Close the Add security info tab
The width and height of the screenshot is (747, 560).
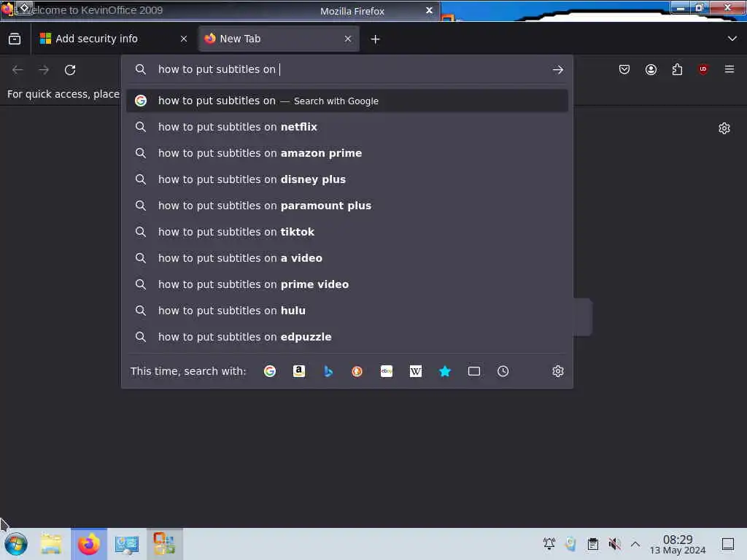(184, 39)
